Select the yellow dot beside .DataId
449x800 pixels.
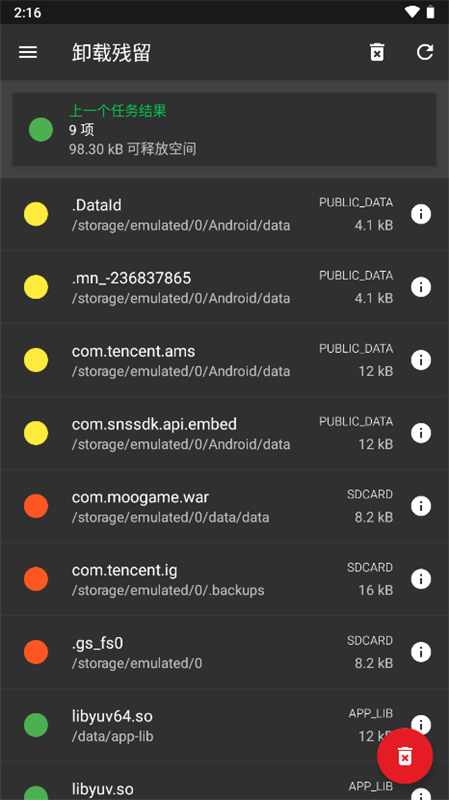click(x=36, y=214)
